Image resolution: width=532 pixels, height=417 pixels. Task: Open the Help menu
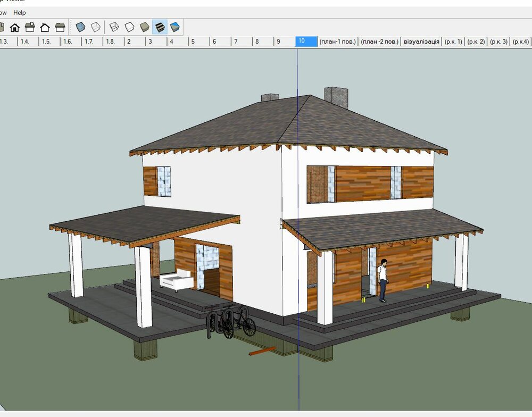pos(20,13)
